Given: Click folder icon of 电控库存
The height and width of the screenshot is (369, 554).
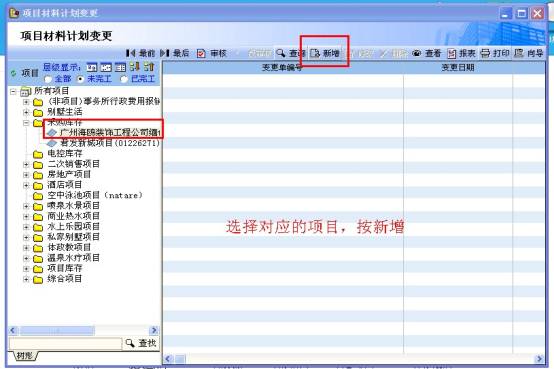Looking at the screenshot, I should point(38,154).
